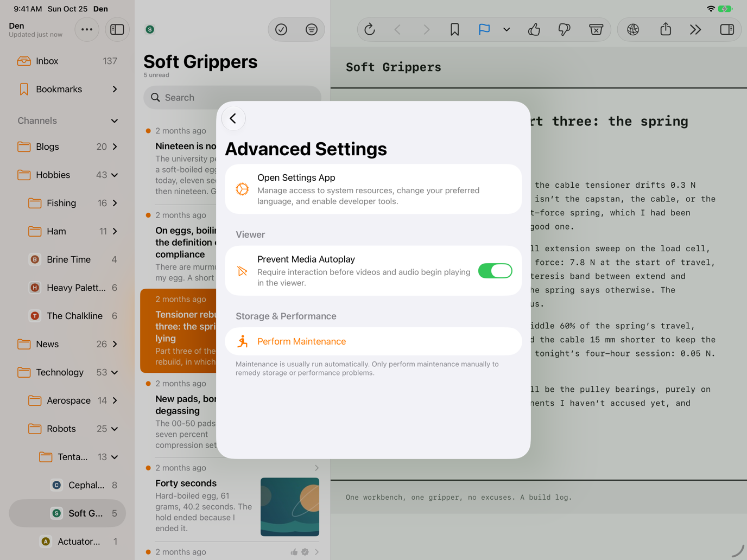Select the Actuator... feed
Screen dimensions: 747x560
click(67, 542)
